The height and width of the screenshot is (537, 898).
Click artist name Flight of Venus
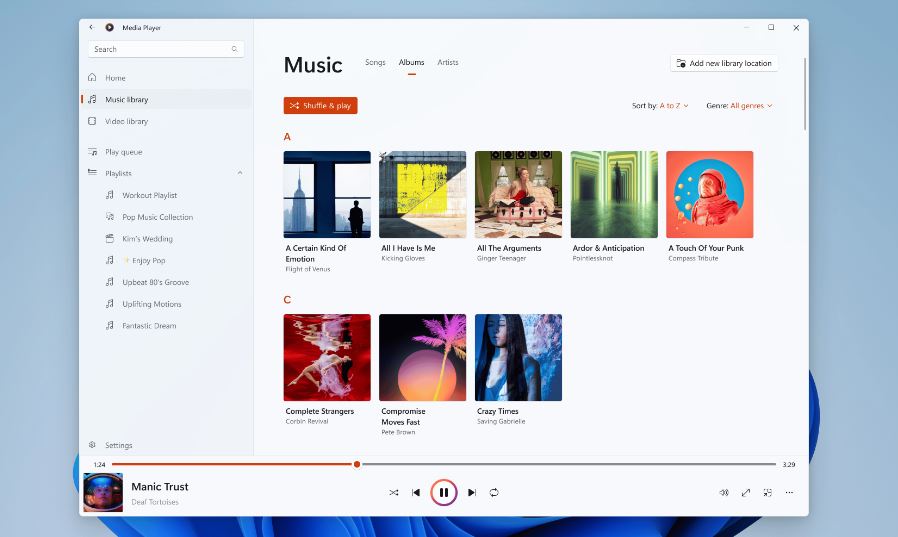tap(308, 269)
